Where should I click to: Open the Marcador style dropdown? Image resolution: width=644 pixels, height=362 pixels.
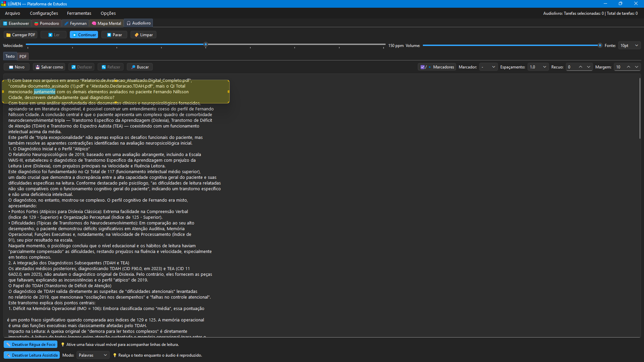[x=488, y=67]
